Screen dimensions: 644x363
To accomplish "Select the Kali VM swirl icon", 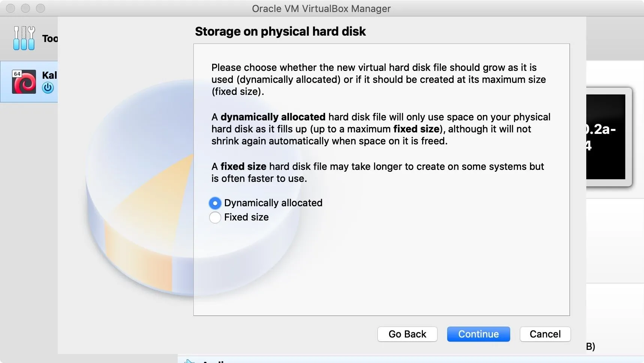I will (24, 82).
